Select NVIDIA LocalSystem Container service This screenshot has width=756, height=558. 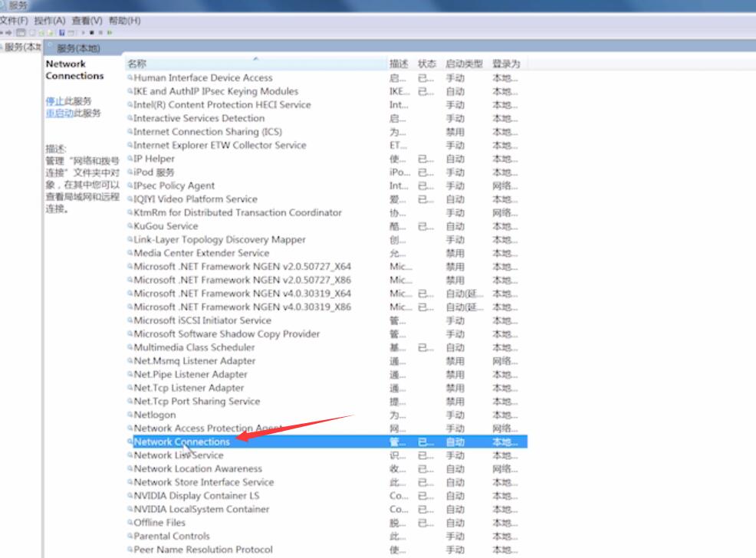click(x=202, y=509)
